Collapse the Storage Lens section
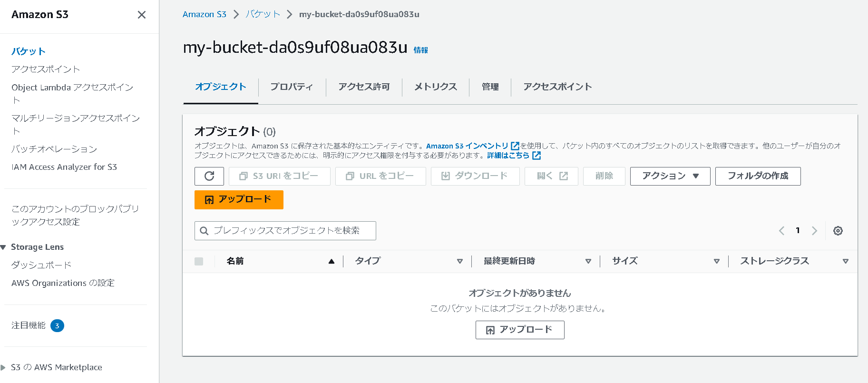868x383 pixels. [x=3, y=247]
